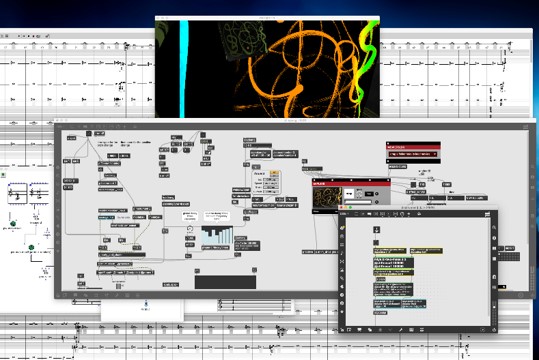Click the padlock icon in small patcher bottom toolbar
The width and height of the screenshot is (539, 360).
(x=342, y=330)
